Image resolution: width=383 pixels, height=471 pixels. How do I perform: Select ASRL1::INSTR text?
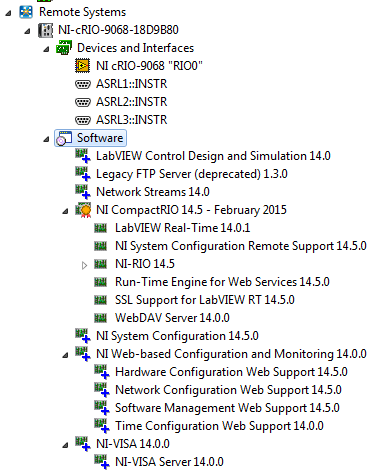(132, 84)
